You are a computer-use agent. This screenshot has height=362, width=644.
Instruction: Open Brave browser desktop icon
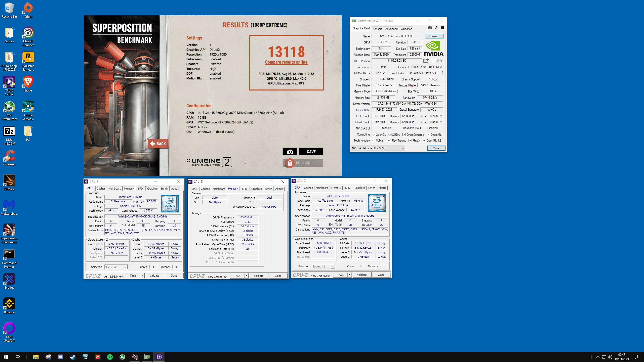[x=28, y=84]
